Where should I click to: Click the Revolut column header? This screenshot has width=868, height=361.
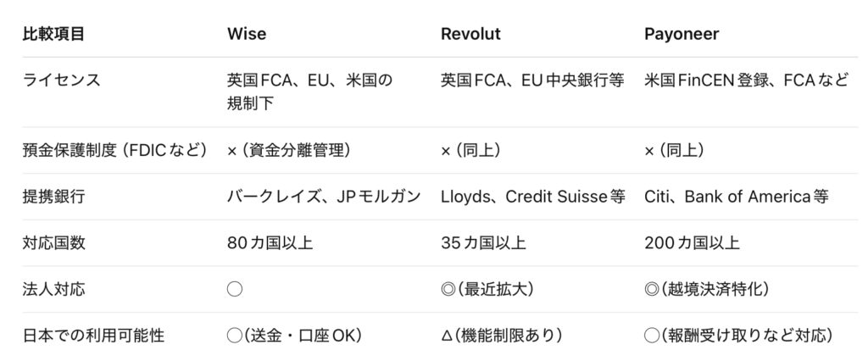470,34
